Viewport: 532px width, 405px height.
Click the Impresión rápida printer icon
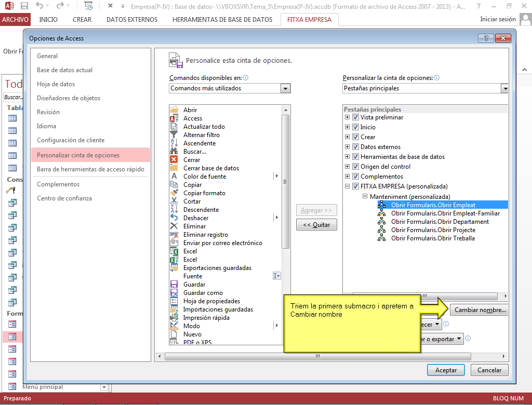[x=174, y=317]
